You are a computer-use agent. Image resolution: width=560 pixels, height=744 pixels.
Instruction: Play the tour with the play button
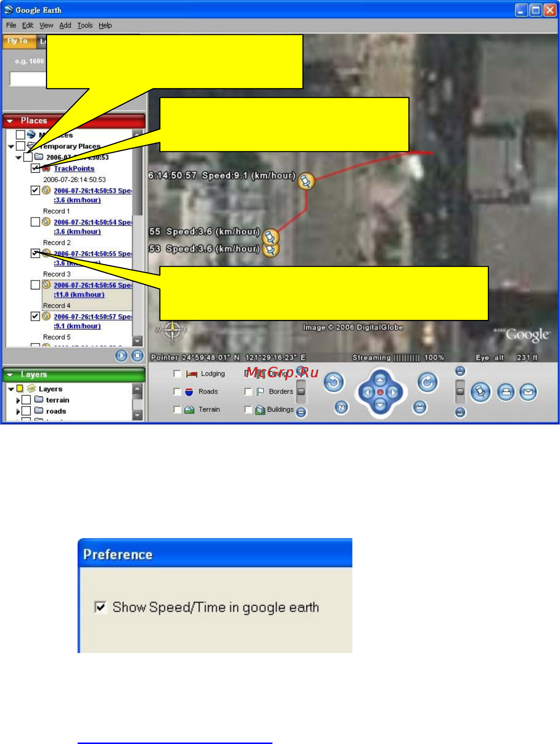tap(121, 356)
